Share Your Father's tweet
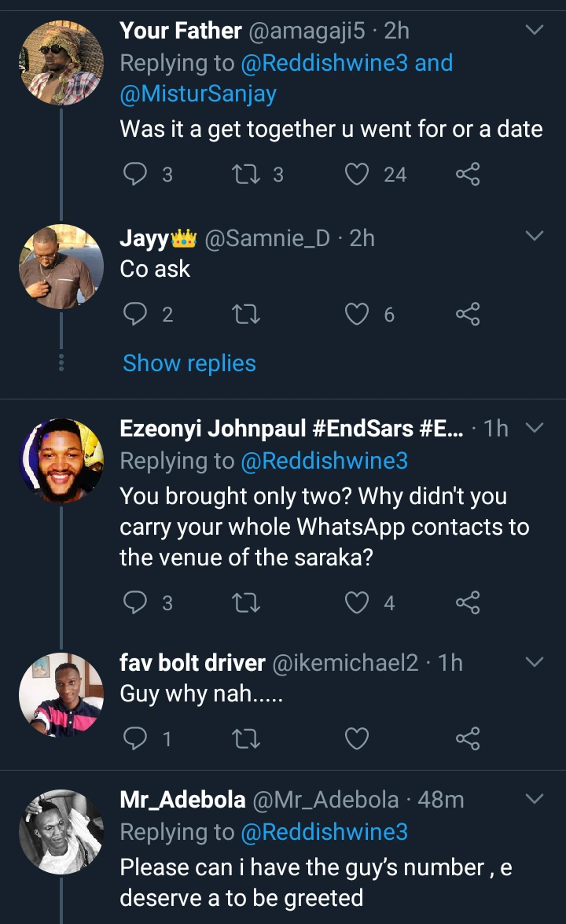The width and height of the screenshot is (566, 924). coord(468,174)
